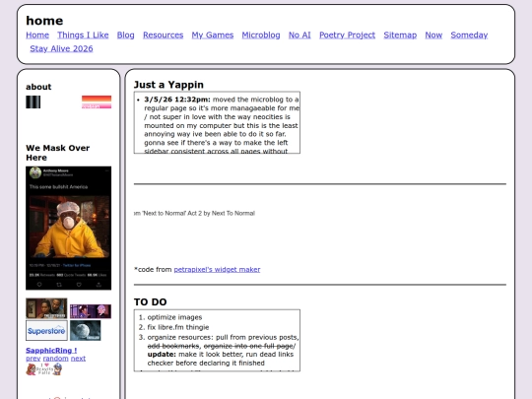
Task: Visit the Resources page
Action: 163,34
